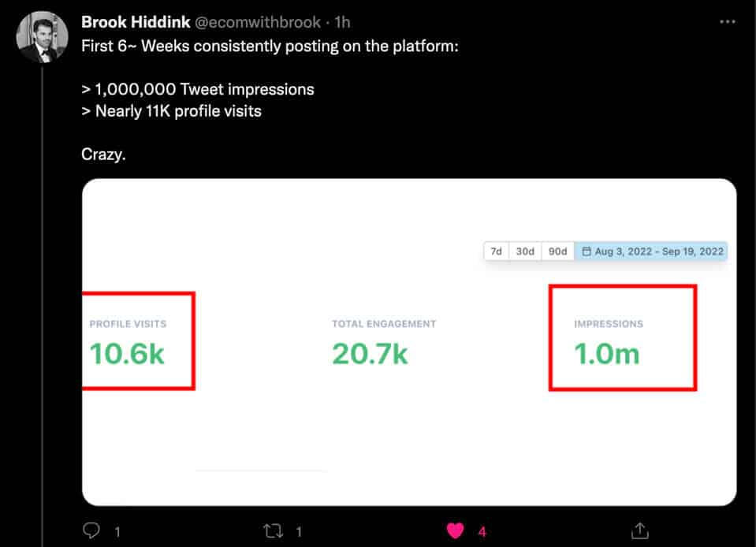
Task: Choose the 90d time range
Action: tap(557, 251)
